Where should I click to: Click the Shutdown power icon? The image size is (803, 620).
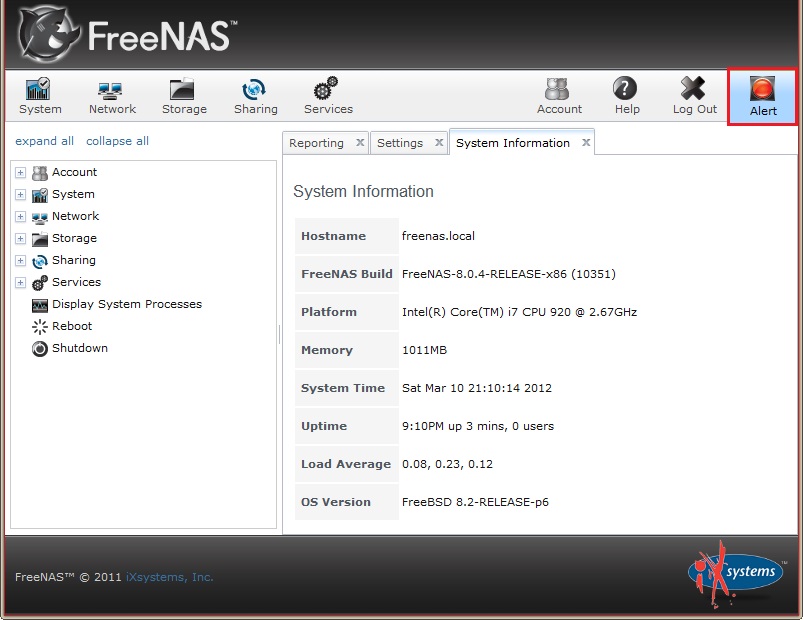click(x=40, y=349)
